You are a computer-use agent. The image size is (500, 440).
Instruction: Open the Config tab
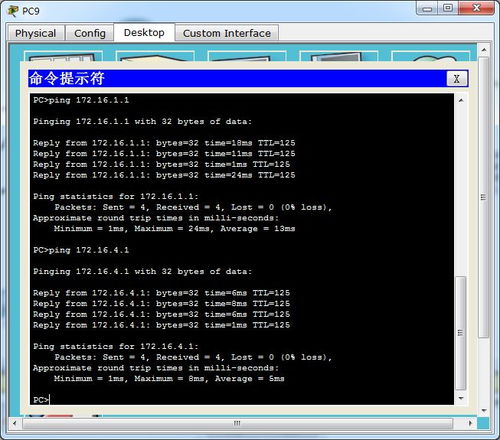click(x=90, y=33)
